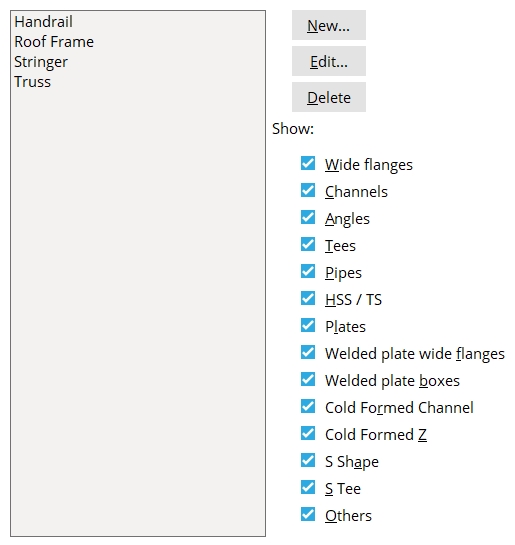The width and height of the screenshot is (515, 545).
Task: Toggle Cold Formed Channel checkbox
Action: click(308, 406)
